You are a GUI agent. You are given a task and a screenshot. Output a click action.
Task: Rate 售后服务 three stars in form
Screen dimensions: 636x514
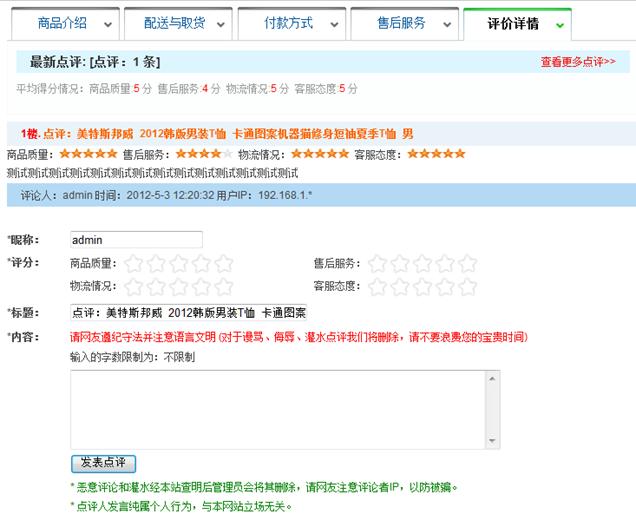click(x=423, y=264)
